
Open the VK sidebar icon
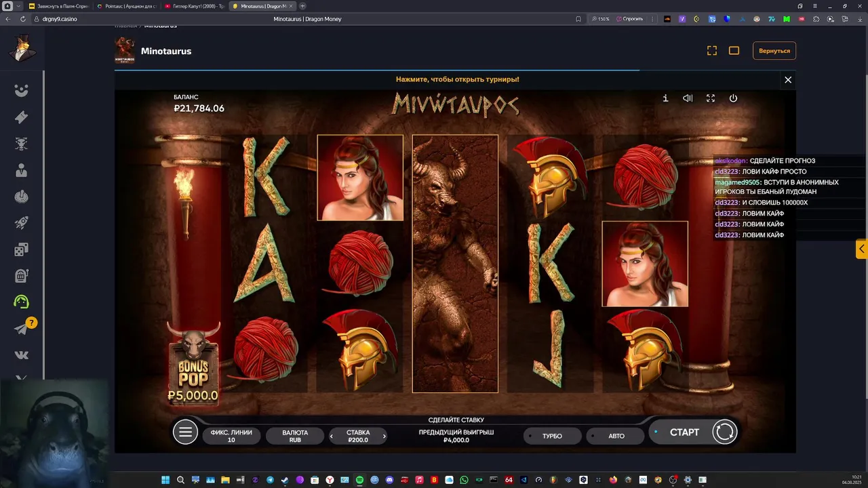coord(22,355)
